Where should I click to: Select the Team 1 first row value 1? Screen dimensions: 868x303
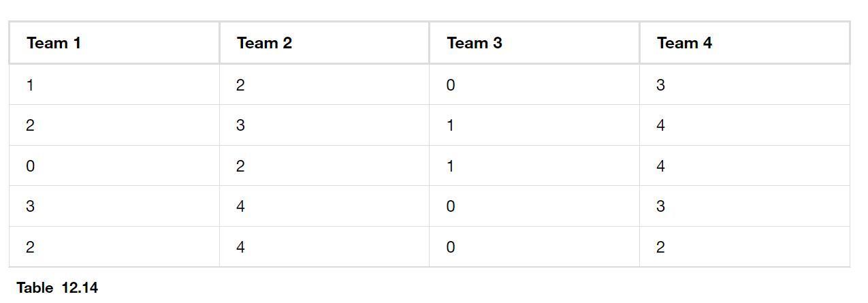[30, 85]
